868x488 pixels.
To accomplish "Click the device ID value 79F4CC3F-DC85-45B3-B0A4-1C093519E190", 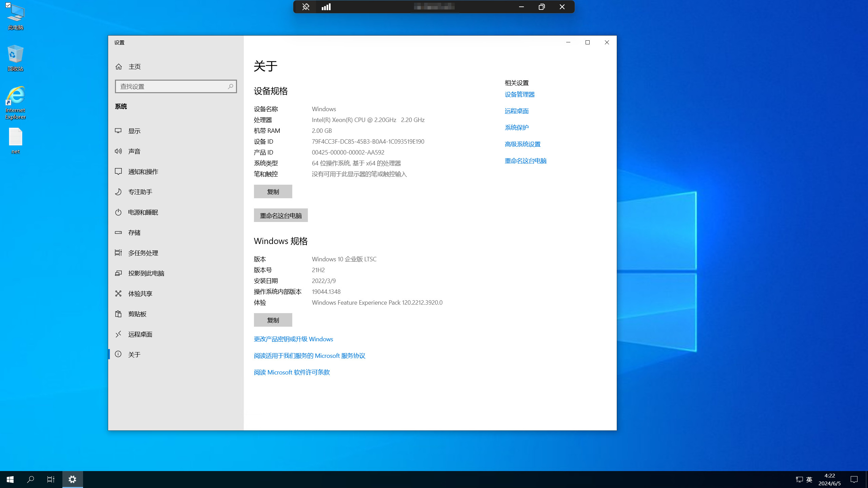I will click(368, 142).
